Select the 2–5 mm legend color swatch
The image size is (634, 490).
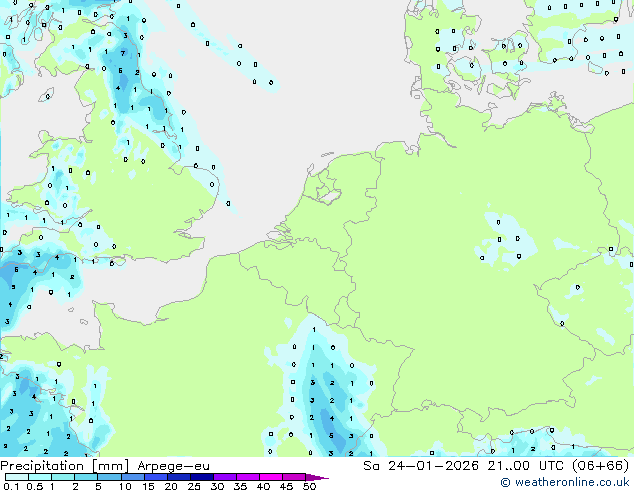click(86, 477)
